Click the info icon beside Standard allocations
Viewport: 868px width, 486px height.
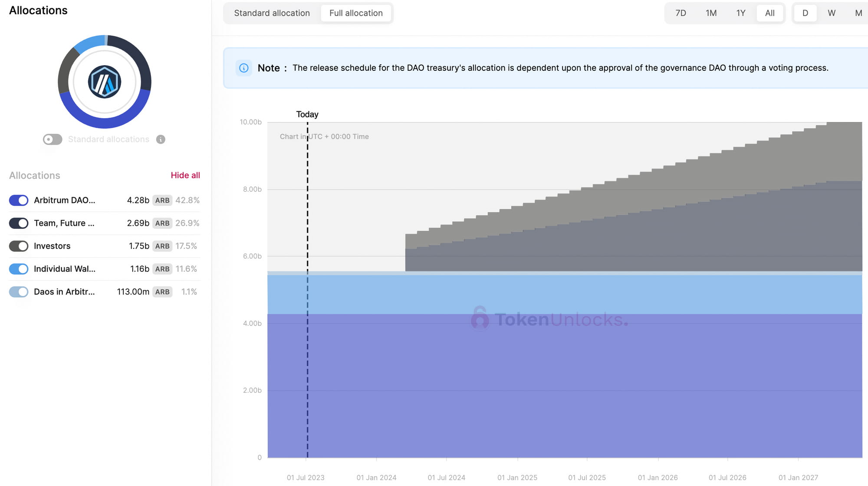point(161,139)
